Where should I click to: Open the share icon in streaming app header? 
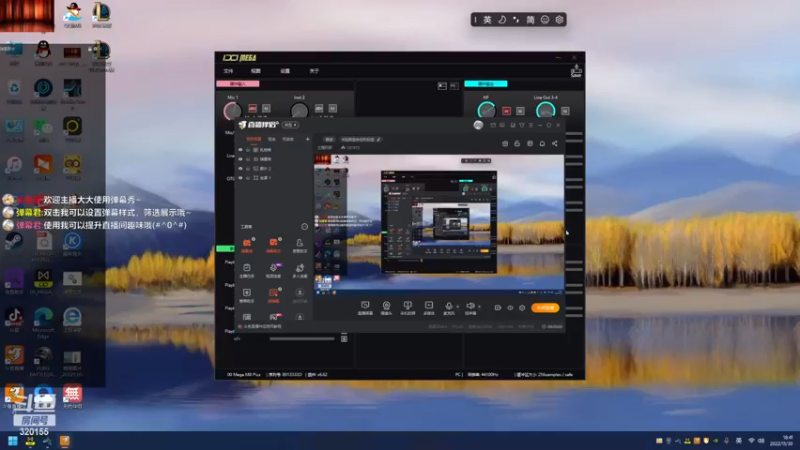(x=555, y=143)
